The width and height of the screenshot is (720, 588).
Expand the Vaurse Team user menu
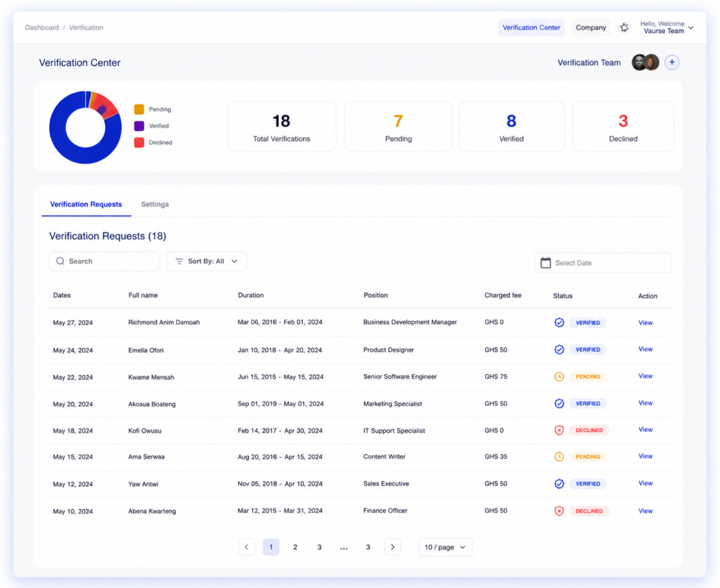pos(667,27)
